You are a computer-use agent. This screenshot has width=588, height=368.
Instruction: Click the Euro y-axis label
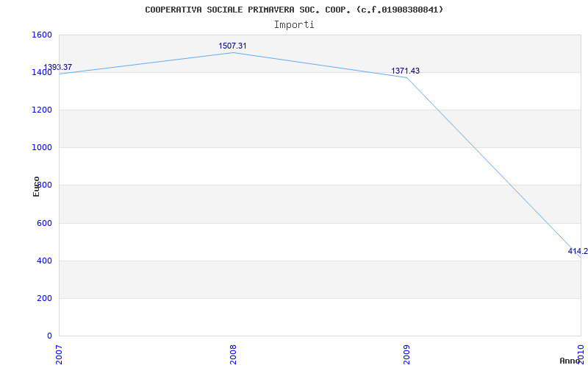point(36,186)
